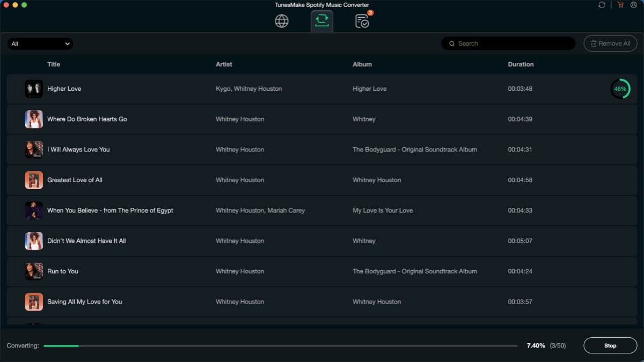Screen dimensions: 644x362
Task: Select I Will Always Love You title
Action: (x=78, y=149)
